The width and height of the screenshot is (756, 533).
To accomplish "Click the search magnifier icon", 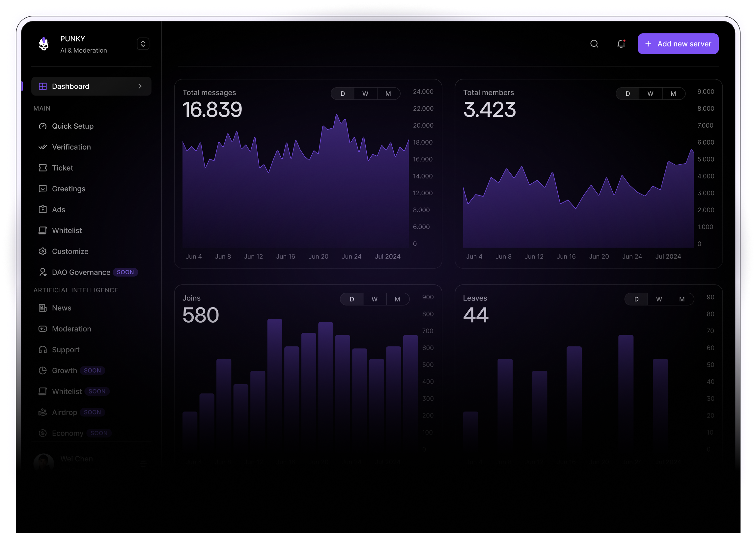I will (x=594, y=44).
